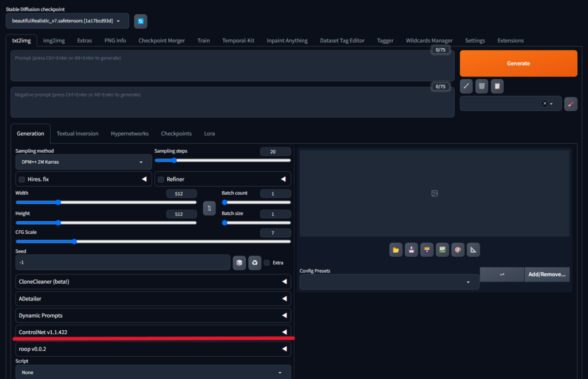Expand the Hires. fix section triangle
This screenshot has height=379, width=588.
pos(144,179)
